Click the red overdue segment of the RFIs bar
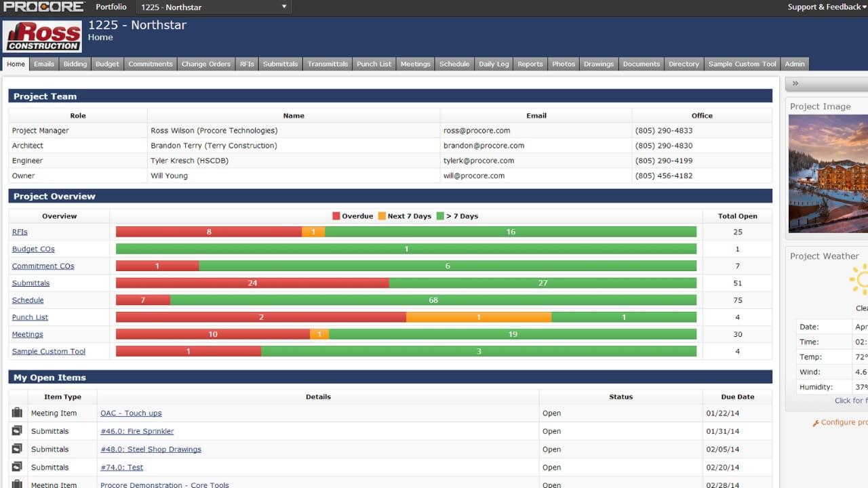 point(209,232)
